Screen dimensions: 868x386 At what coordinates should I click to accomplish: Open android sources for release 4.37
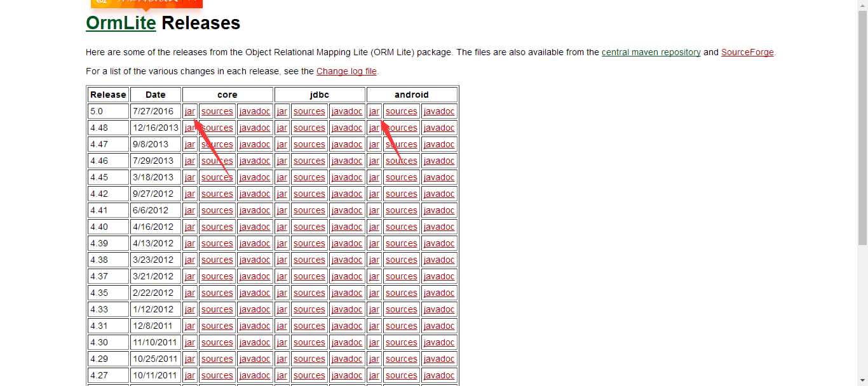pos(402,276)
